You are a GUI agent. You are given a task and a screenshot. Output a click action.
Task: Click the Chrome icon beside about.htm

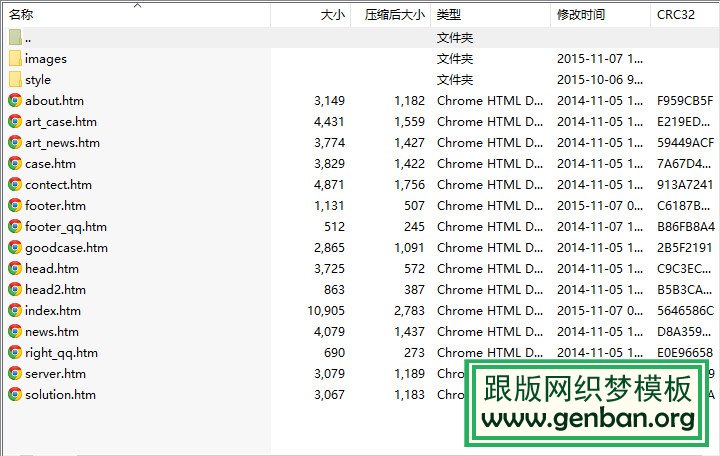pos(15,100)
